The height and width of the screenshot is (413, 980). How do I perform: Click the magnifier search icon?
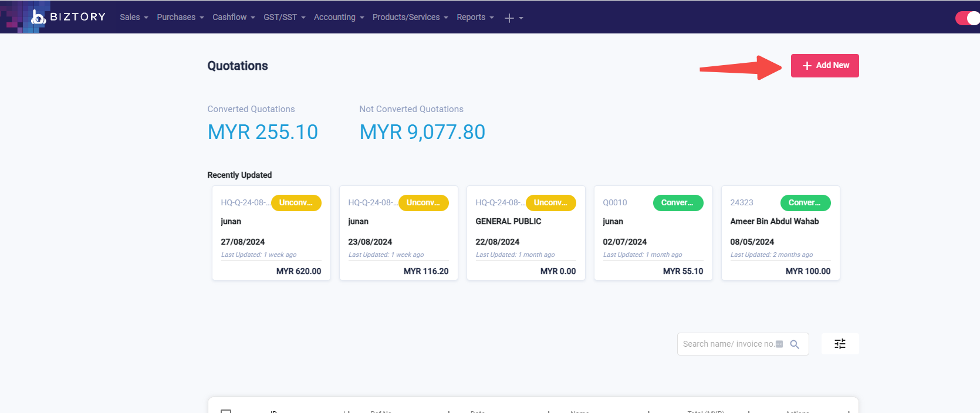point(795,344)
